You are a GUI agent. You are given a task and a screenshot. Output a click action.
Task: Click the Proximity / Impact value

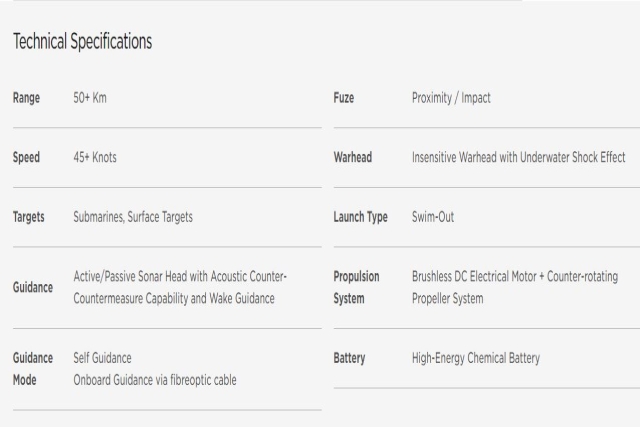click(451, 98)
